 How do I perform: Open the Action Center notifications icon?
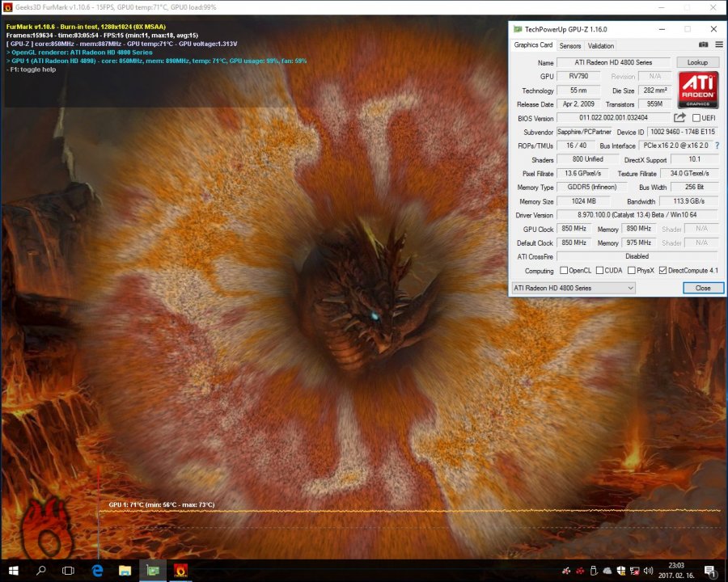[x=710, y=571]
